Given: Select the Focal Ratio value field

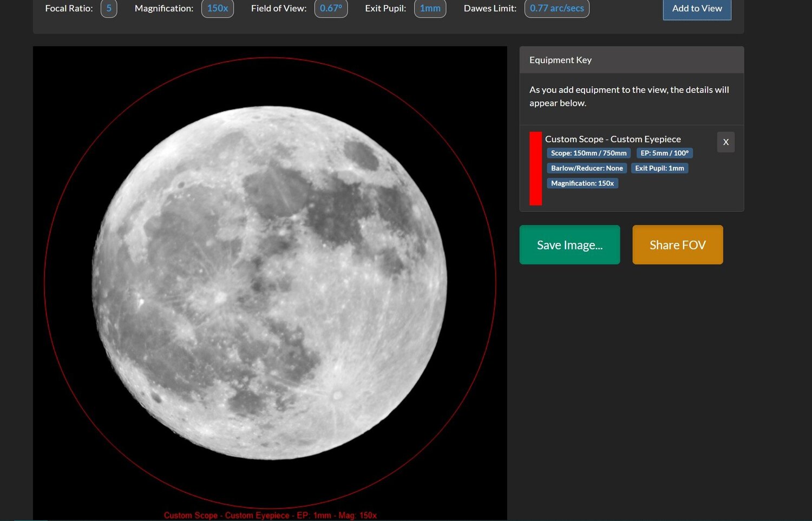Looking at the screenshot, I should [108, 8].
